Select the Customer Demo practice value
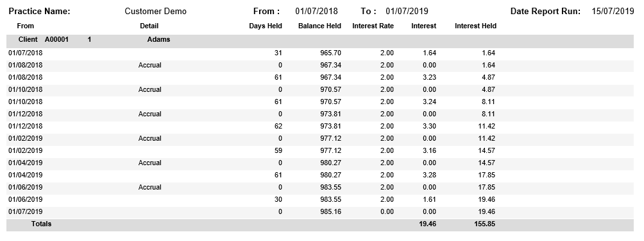The width and height of the screenshot is (644, 241). pyautogui.click(x=156, y=12)
